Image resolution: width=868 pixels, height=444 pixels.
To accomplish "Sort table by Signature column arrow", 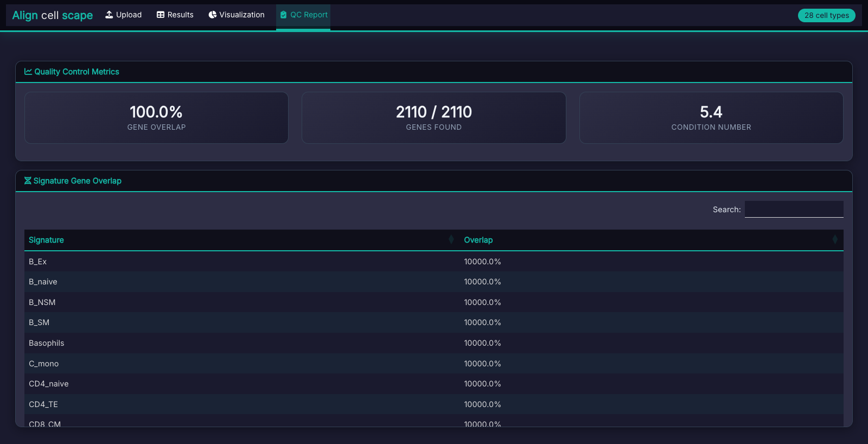I will pyautogui.click(x=451, y=239).
